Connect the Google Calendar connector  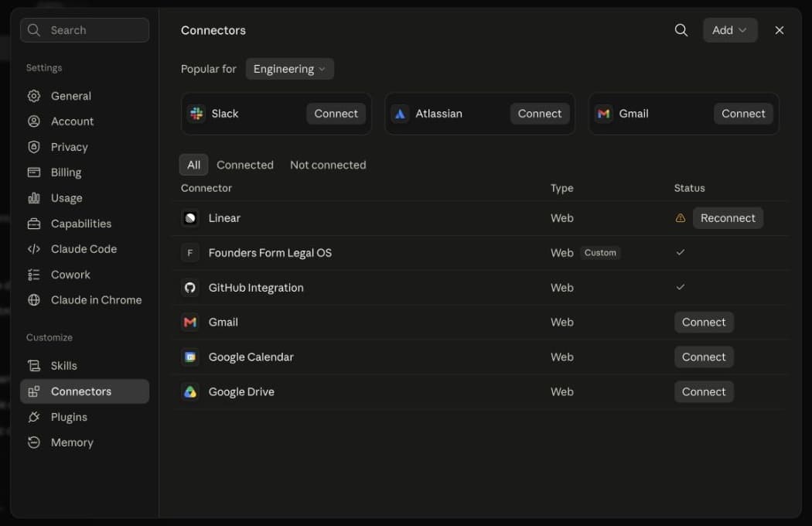[704, 357]
